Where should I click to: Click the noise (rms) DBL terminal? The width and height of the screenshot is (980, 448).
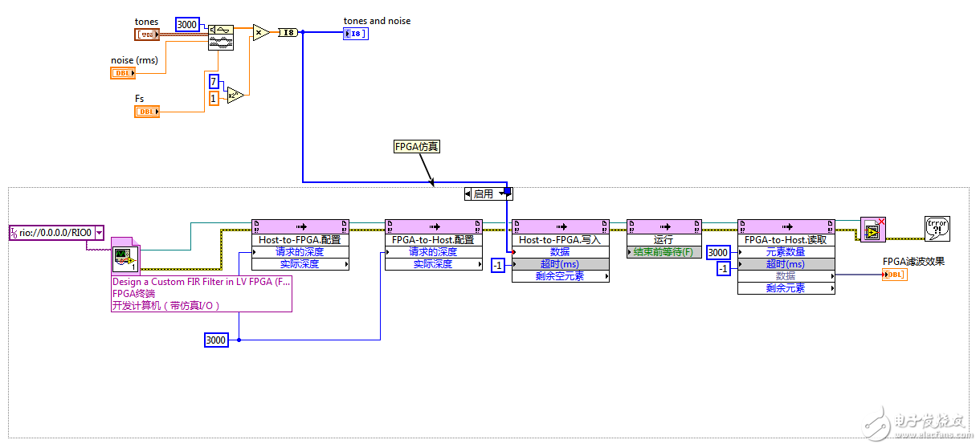(123, 73)
